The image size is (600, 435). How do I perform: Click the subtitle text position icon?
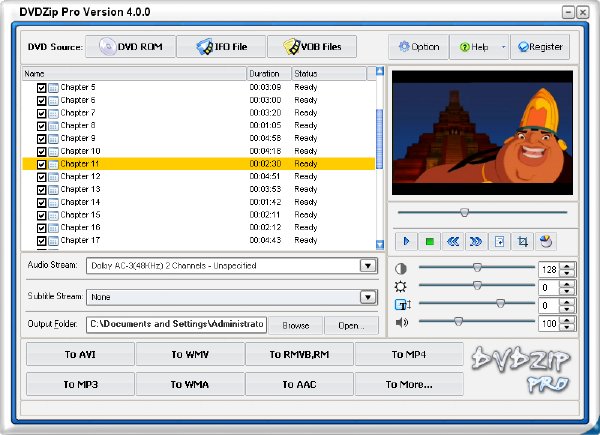(403, 305)
